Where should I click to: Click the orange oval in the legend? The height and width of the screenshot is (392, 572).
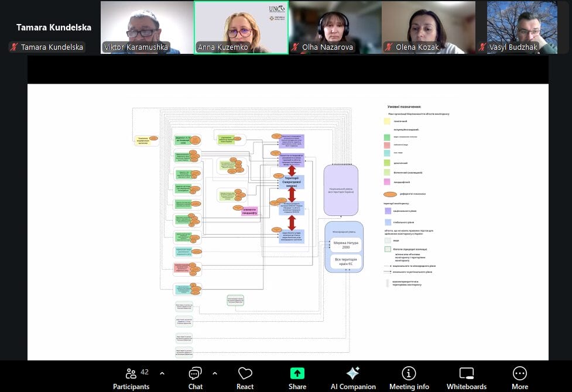392,194
